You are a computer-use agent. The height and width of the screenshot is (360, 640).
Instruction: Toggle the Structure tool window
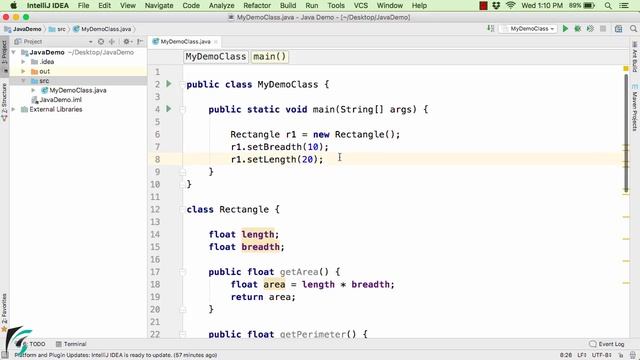(4, 102)
